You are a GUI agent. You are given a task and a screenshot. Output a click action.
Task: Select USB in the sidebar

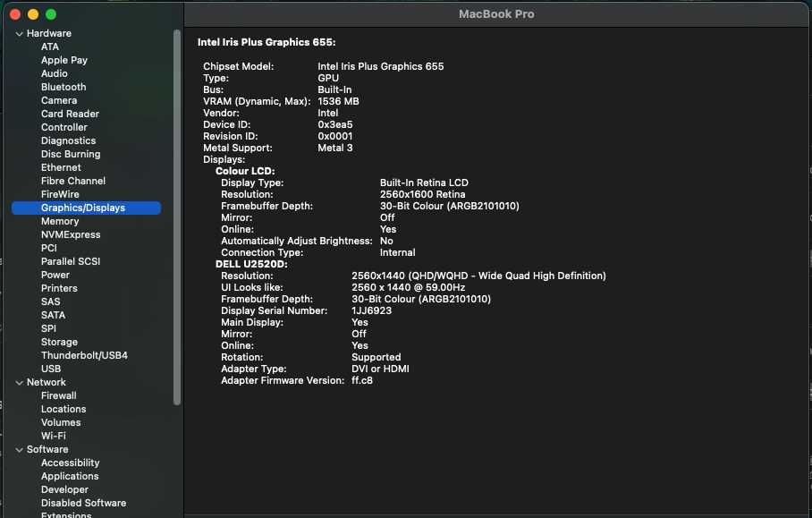pyautogui.click(x=51, y=369)
